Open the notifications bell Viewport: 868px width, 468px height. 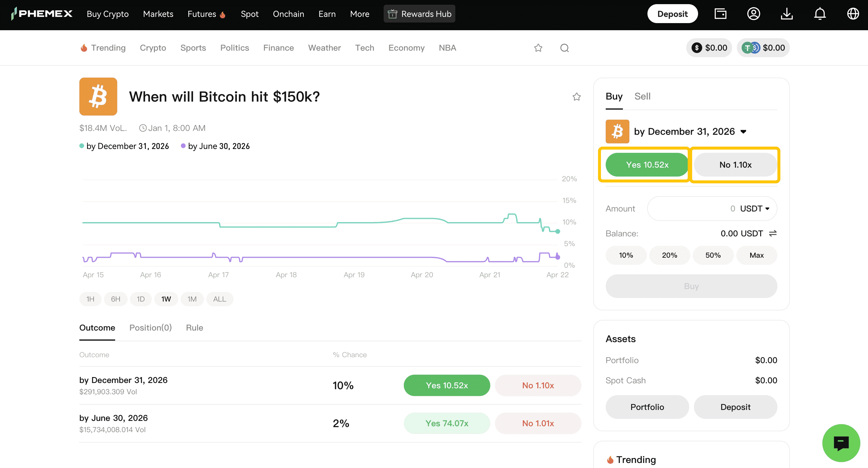[x=820, y=14]
